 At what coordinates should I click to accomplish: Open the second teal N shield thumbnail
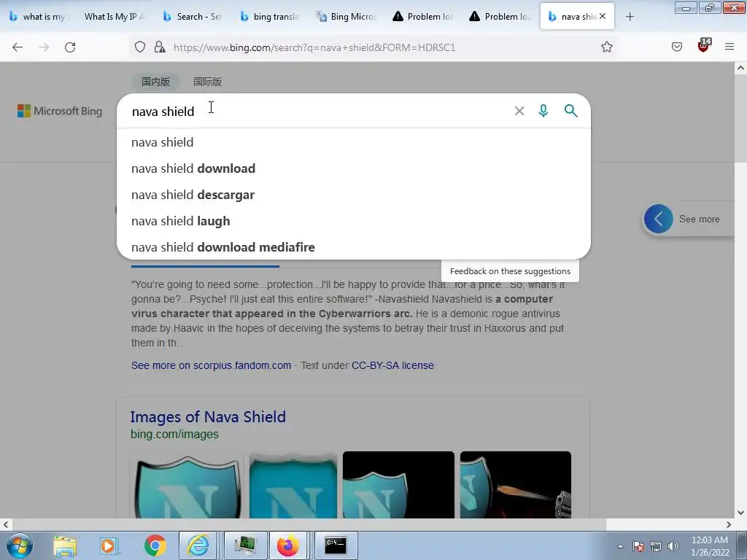293,485
